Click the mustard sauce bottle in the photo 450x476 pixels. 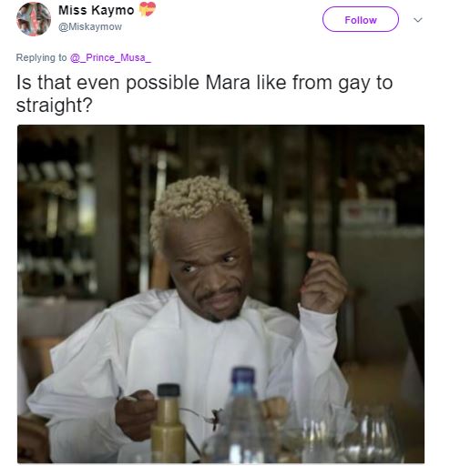(x=168, y=423)
